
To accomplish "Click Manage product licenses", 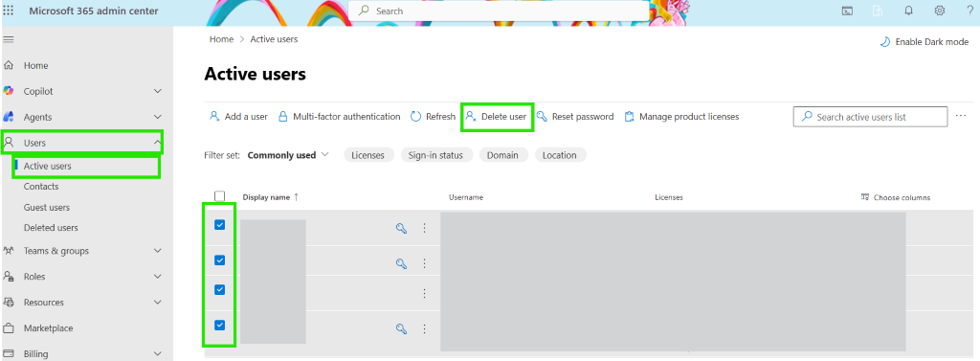I will [x=681, y=117].
